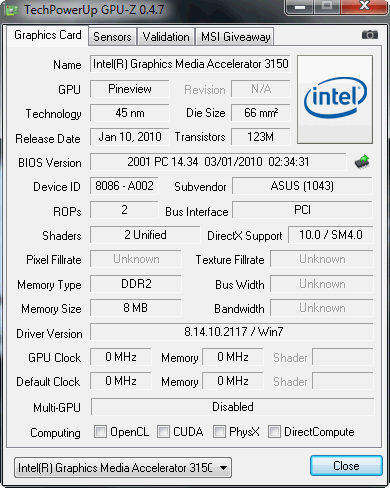Click the TechPowerUp GPU-Z 0.4.7 title text
This screenshot has height=488, width=390.
pos(94,10)
